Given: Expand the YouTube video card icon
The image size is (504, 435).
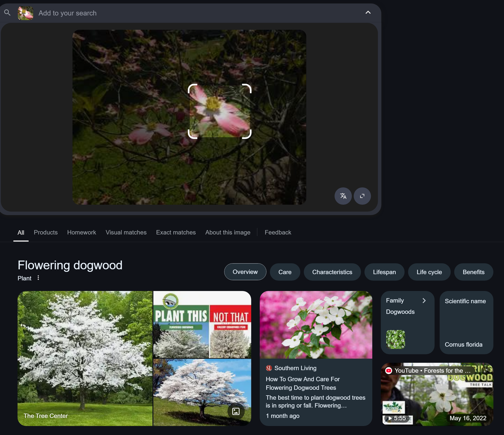Looking at the screenshot, I should coord(485,371).
